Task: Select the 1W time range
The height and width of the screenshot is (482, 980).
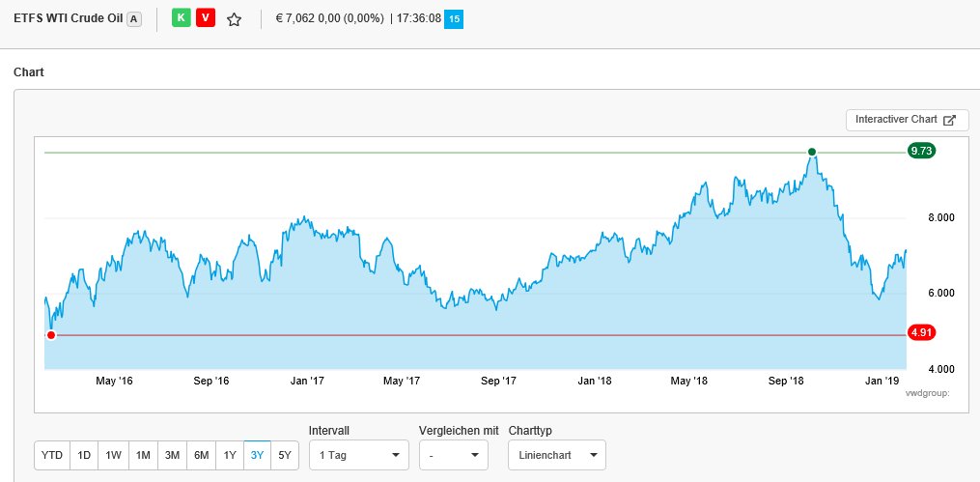Action: coord(113,455)
